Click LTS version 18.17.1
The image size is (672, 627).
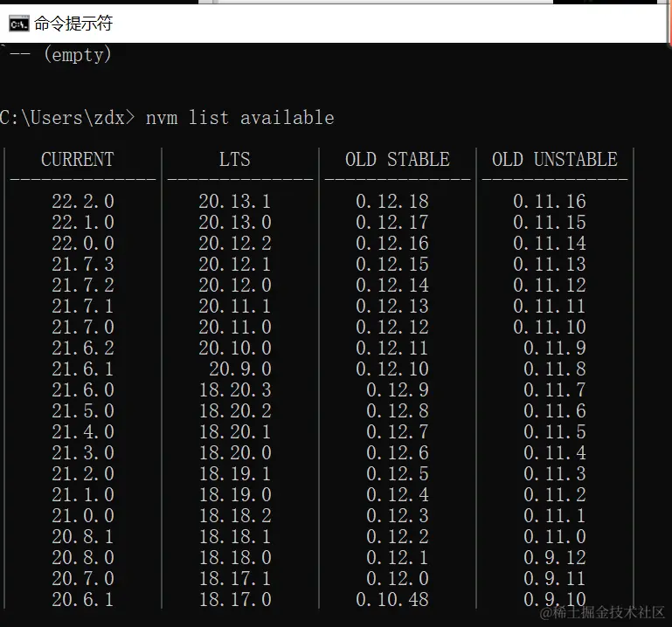point(235,579)
